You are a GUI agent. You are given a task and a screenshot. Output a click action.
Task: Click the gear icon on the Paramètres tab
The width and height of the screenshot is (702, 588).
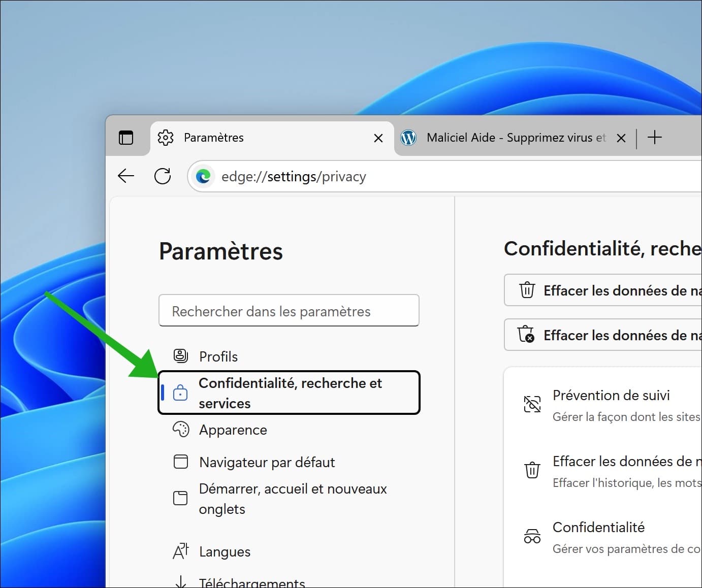coord(165,138)
